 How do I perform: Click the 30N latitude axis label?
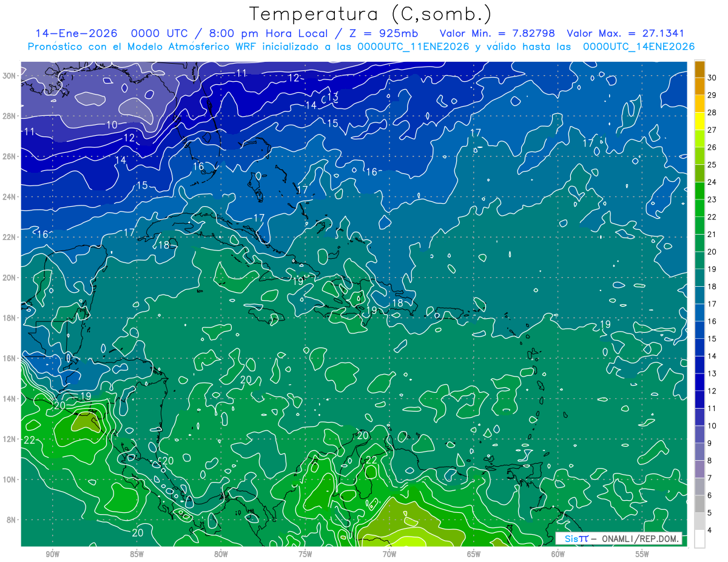pos(8,76)
